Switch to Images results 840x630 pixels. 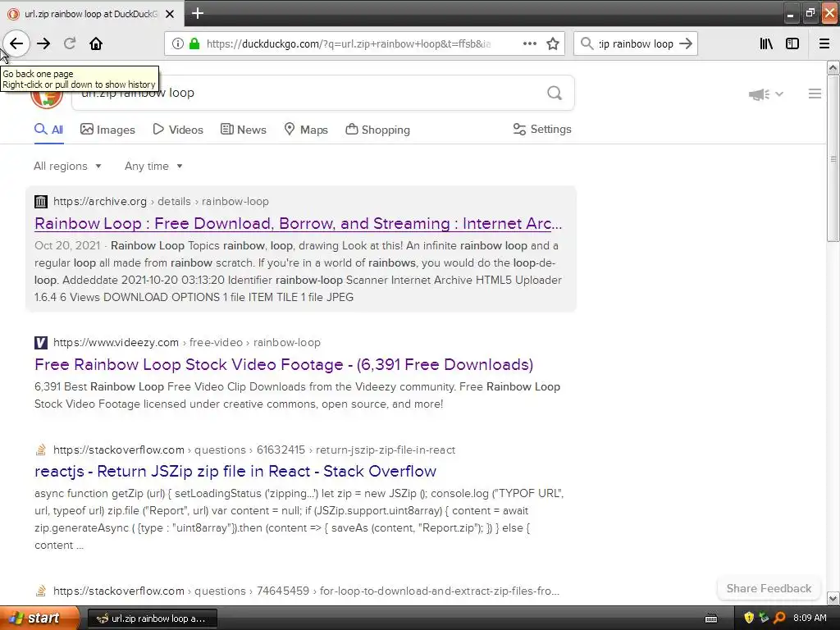pyautogui.click(x=107, y=130)
